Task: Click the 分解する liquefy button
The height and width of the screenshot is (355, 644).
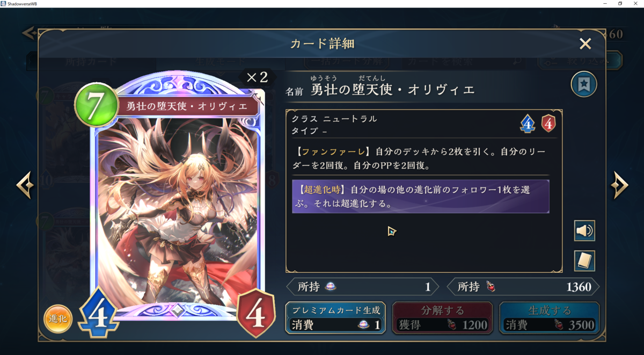Action: [442, 318]
